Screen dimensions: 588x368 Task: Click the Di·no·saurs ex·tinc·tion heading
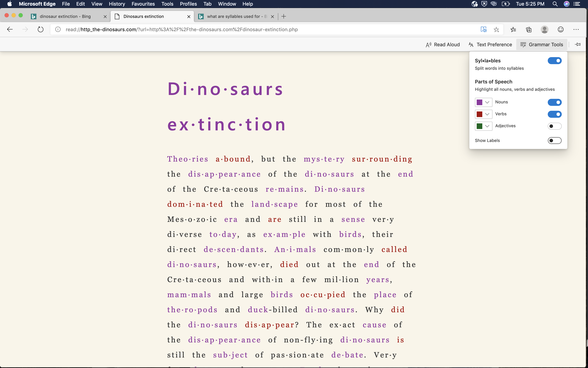[227, 106]
